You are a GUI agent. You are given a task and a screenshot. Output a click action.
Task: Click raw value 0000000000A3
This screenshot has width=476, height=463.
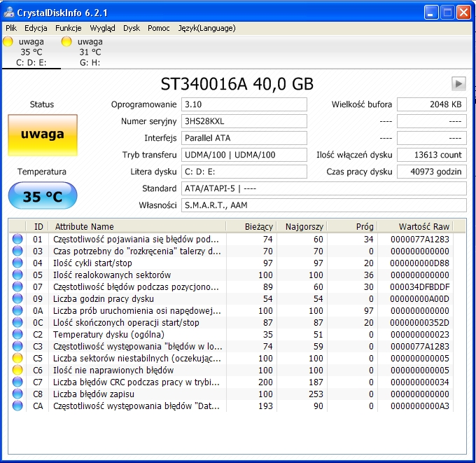point(420,406)
